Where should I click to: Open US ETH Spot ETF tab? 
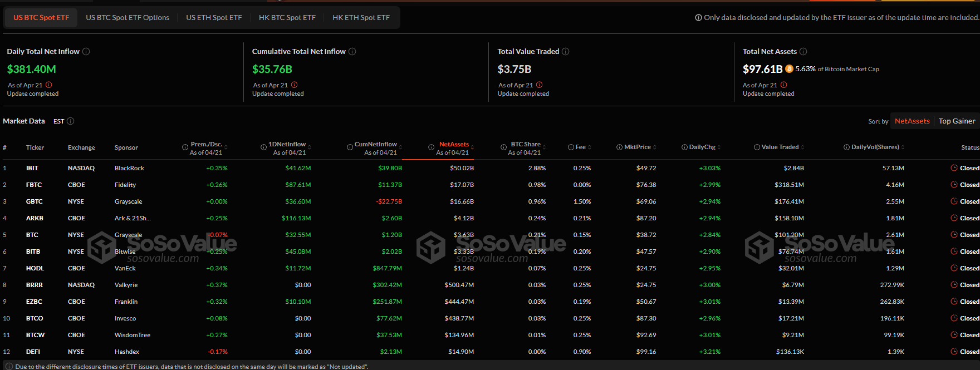click(x=214, y=18)
